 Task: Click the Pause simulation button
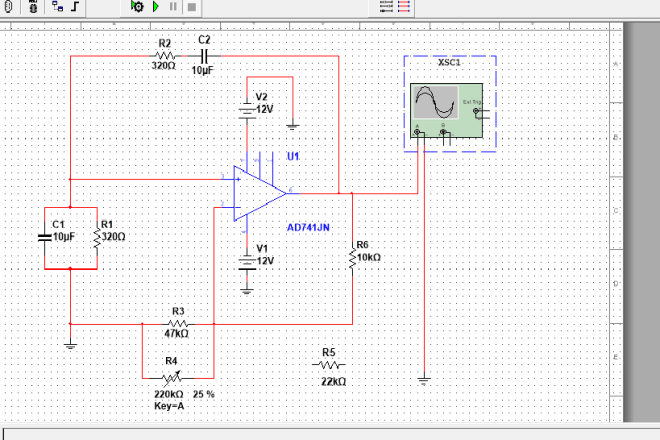coord(173,6)
